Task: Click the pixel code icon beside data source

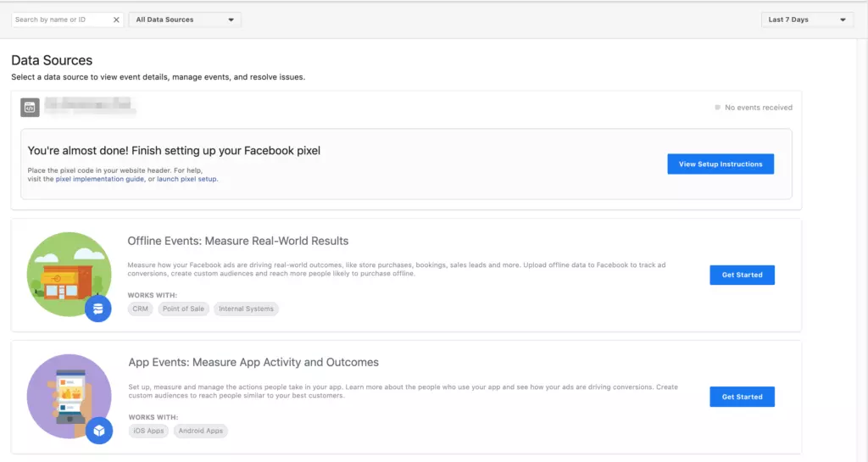Action: tap(31, 108)
